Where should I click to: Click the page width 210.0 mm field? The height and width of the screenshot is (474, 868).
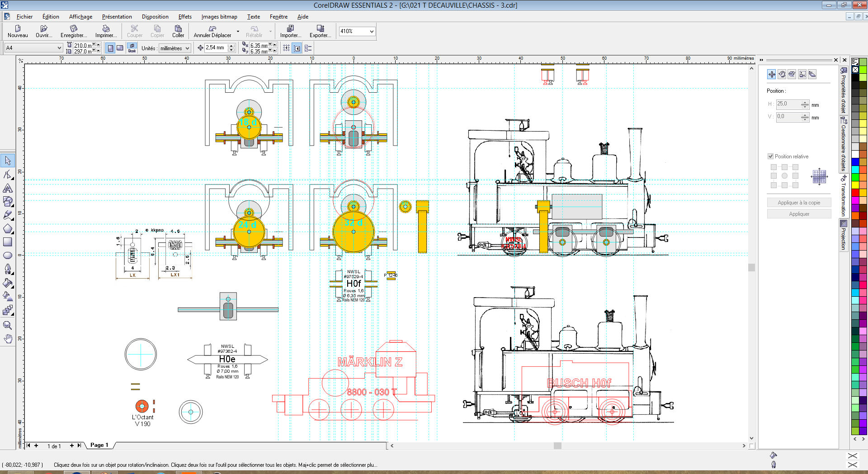point(83,45)
